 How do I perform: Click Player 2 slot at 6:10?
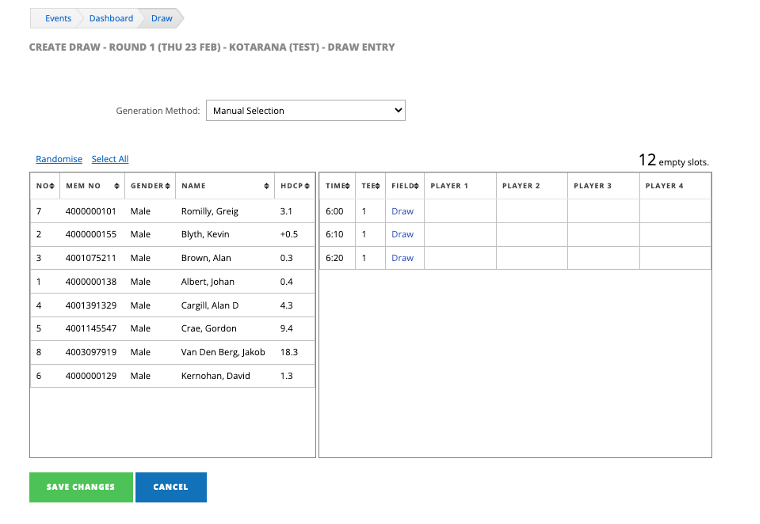pos(532,235)
